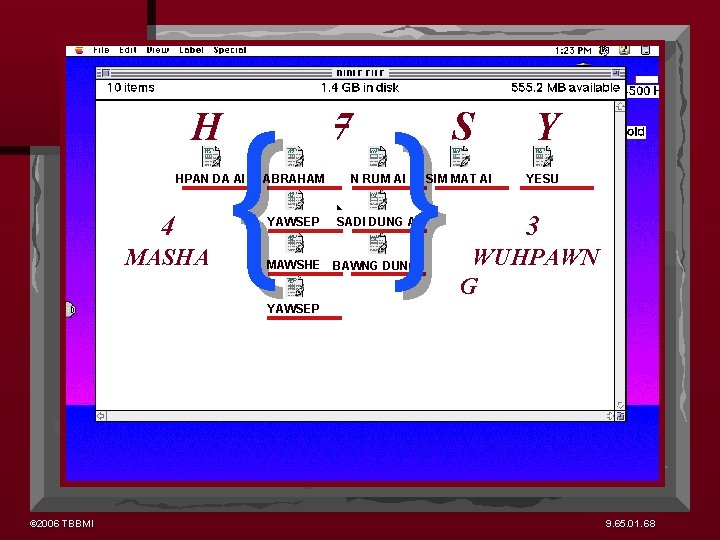Image resolution: width=720 pixels, height=540 pixels.
Task: Open the View menu
Action: [x=158, y=50]
